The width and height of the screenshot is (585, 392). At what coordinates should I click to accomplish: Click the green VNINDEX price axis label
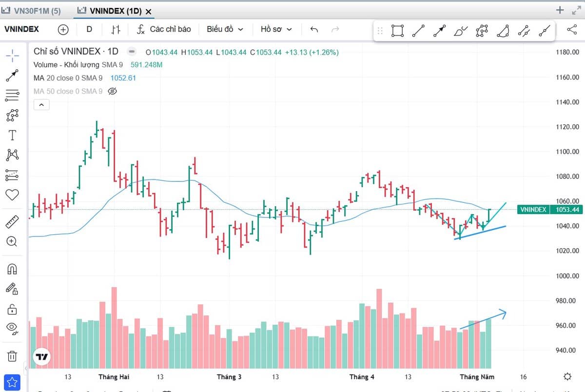pyautogui.click(x=533, y=210)
